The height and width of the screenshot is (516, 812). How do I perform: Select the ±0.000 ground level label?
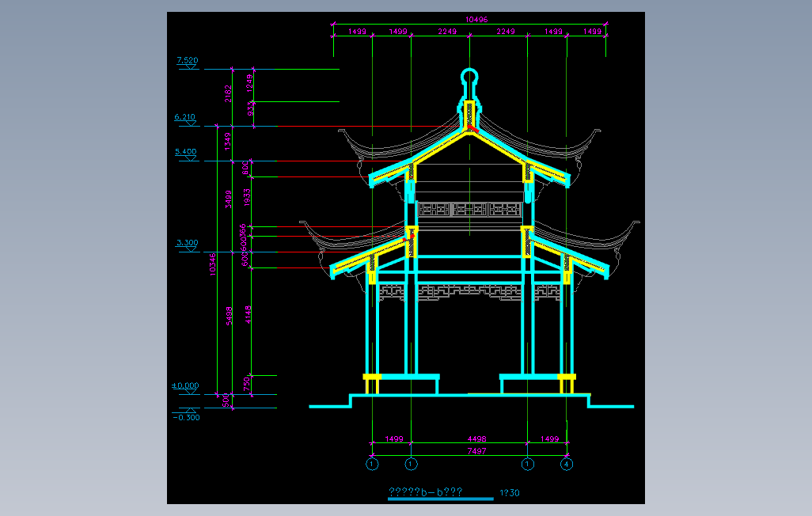pos(185,385)
